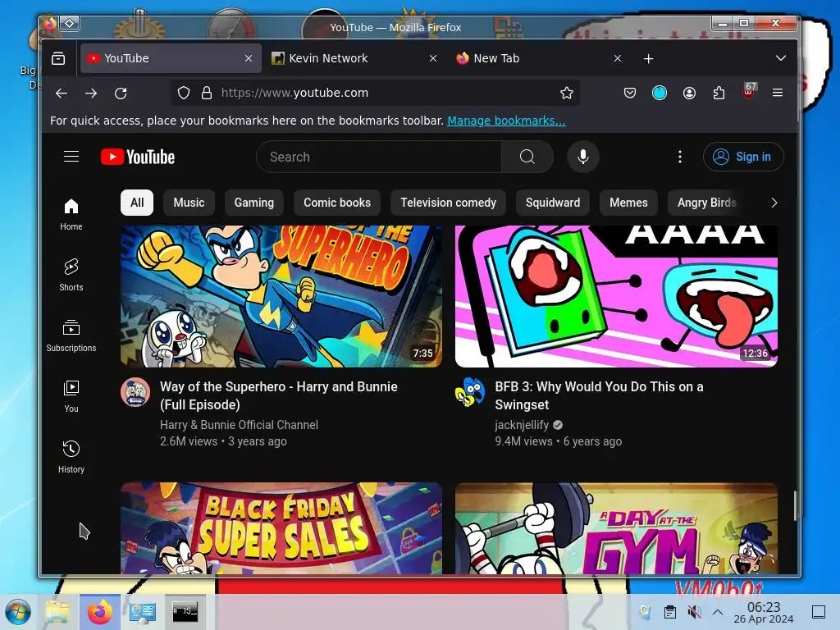This screenshot has width=840, height=630.
Task: Bookmark this page with star icon
Action: coord(567,94)
